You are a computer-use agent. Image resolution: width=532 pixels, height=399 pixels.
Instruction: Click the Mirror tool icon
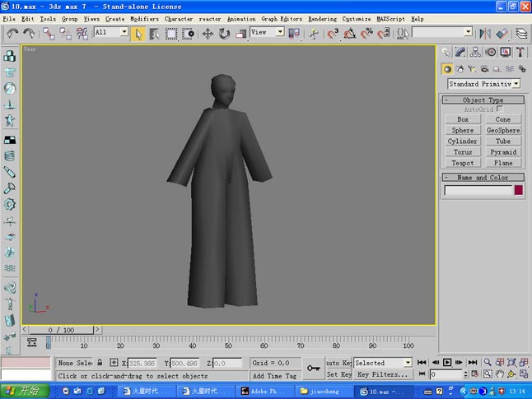(x=485, y=34)
